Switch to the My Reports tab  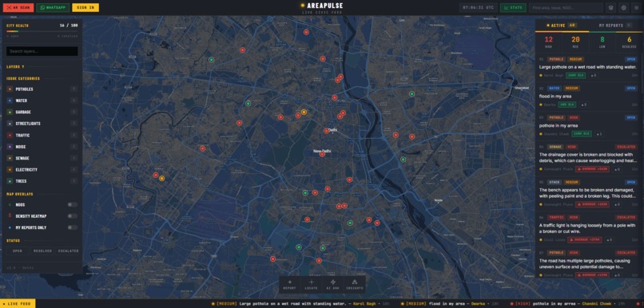[615, 26]
